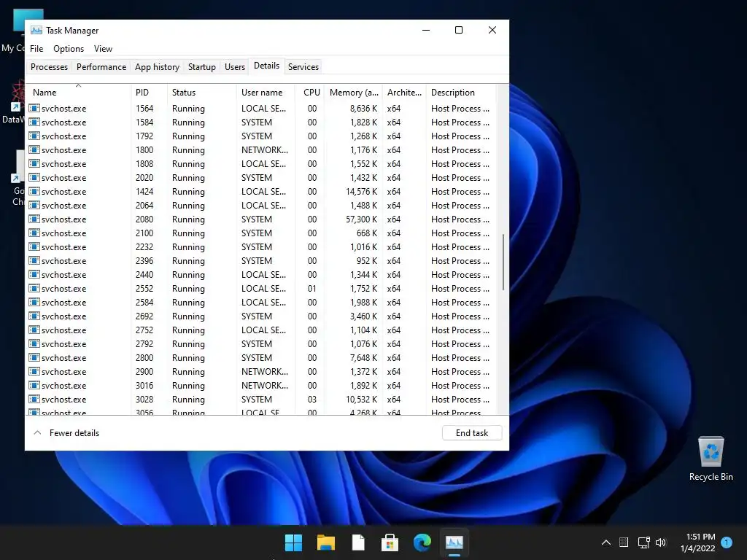Sort by Architecture column header
The height and width of the screenshot is (560, 747).
(x=404, y=93)
